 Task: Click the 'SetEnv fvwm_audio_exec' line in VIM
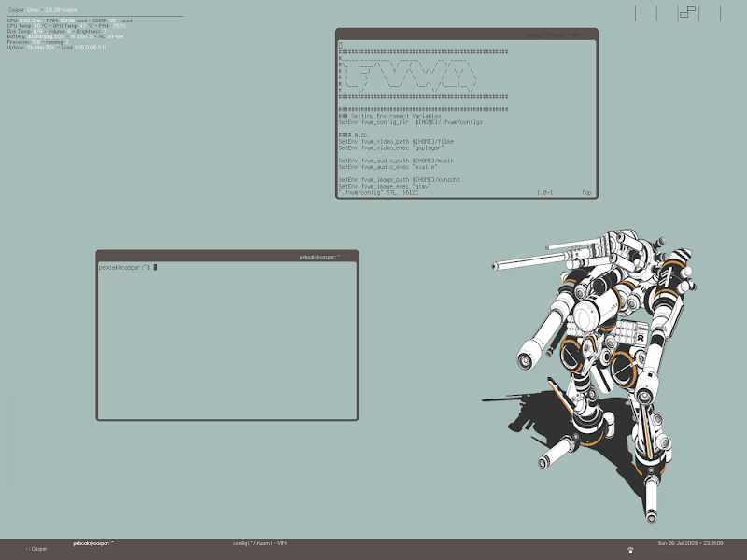pos(388,167)
